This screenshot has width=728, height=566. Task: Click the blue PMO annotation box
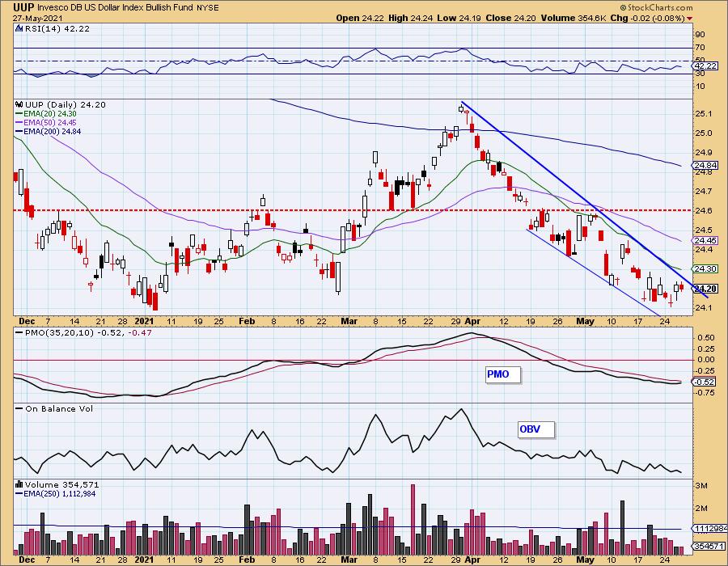(503, 374)
